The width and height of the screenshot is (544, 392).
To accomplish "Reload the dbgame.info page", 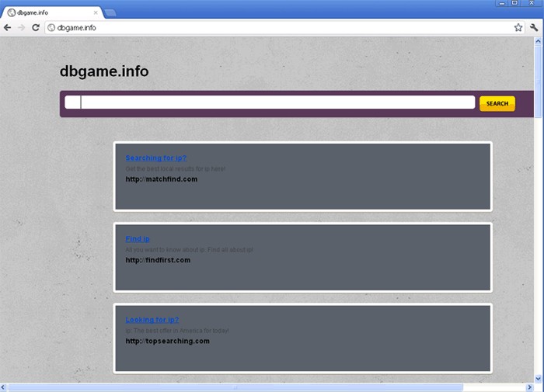I will 36,27.
